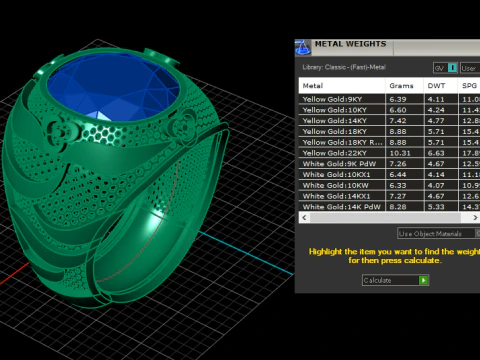Viewport: 480px width, 360px height.
Task: Click the right arrow of the table's horizontal scrollbar
Action: pyautogui.click(x=475, y=217)
